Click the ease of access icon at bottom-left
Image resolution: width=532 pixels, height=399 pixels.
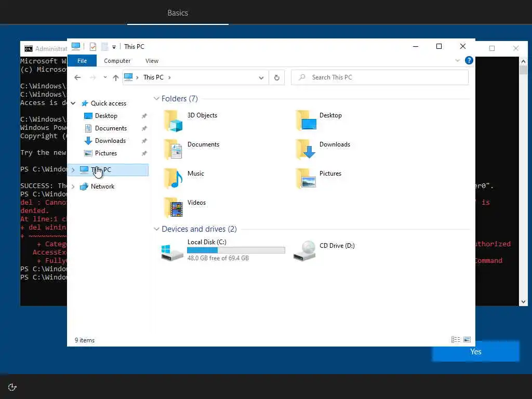click(x=12, y=387)
